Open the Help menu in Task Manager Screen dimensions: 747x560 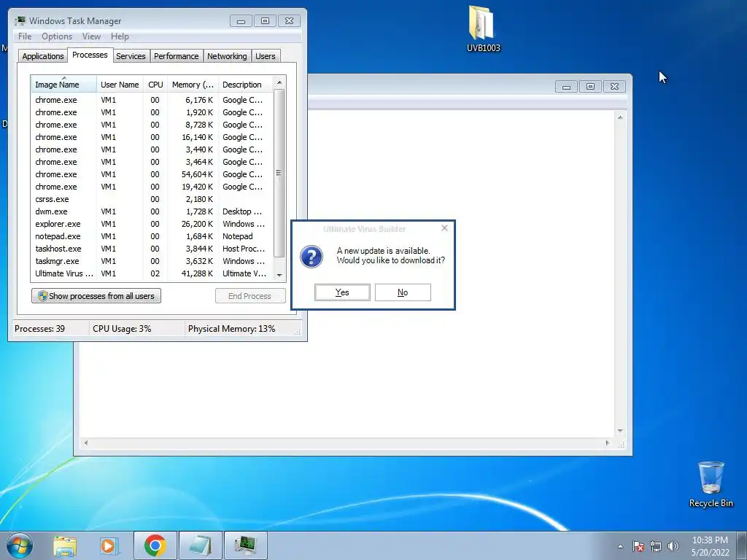pos(120,36)
